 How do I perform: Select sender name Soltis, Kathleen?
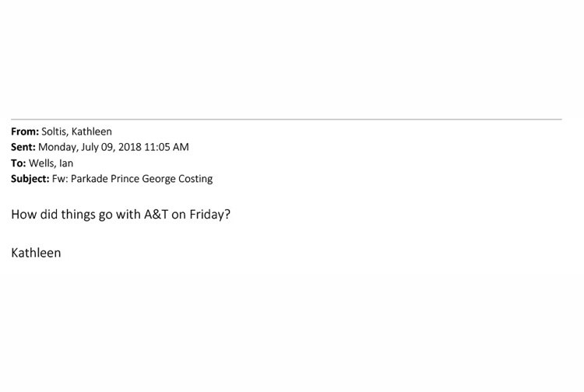tap(76, 131)
